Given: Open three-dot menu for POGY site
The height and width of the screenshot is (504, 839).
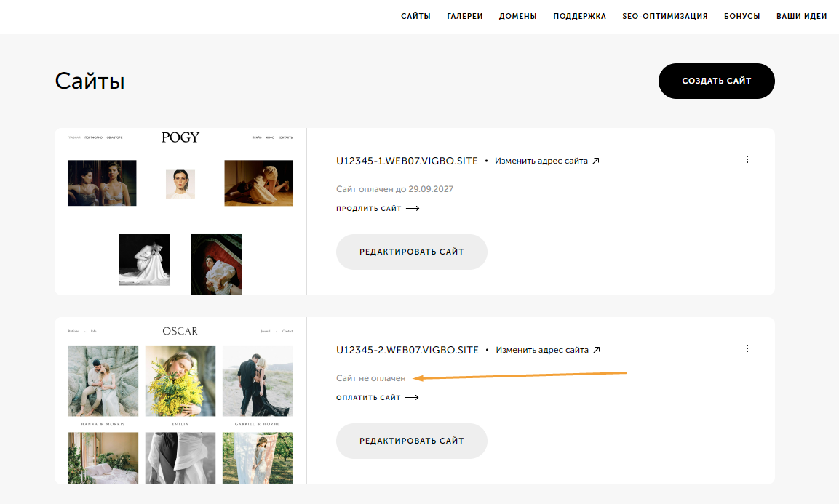Looking at the screenshot, I should tap(747, 159).
